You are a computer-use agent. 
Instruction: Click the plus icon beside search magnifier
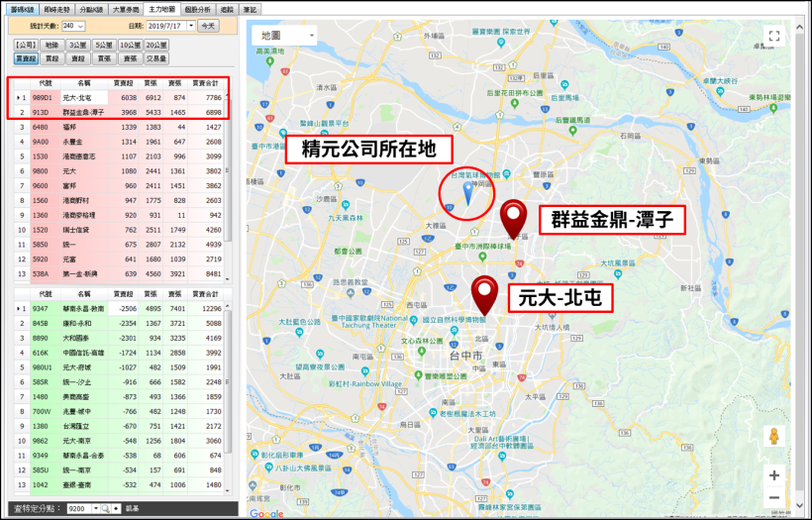point(116,508)
